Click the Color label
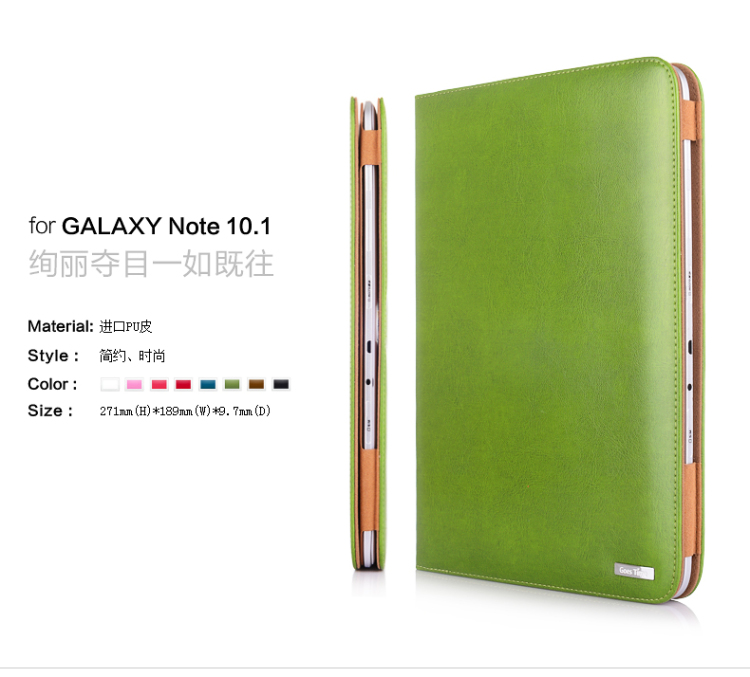 [52, 384]
